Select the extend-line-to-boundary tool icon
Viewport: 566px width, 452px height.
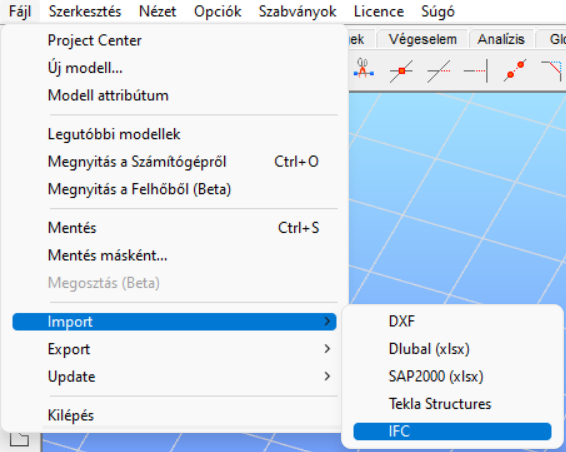click(476, 71)
